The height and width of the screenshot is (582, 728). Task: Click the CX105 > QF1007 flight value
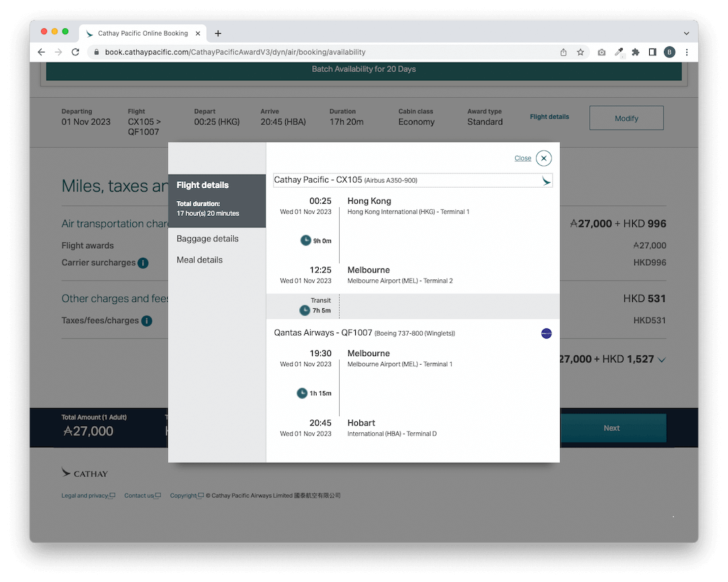pyautogui.click(x=144, y=127)
